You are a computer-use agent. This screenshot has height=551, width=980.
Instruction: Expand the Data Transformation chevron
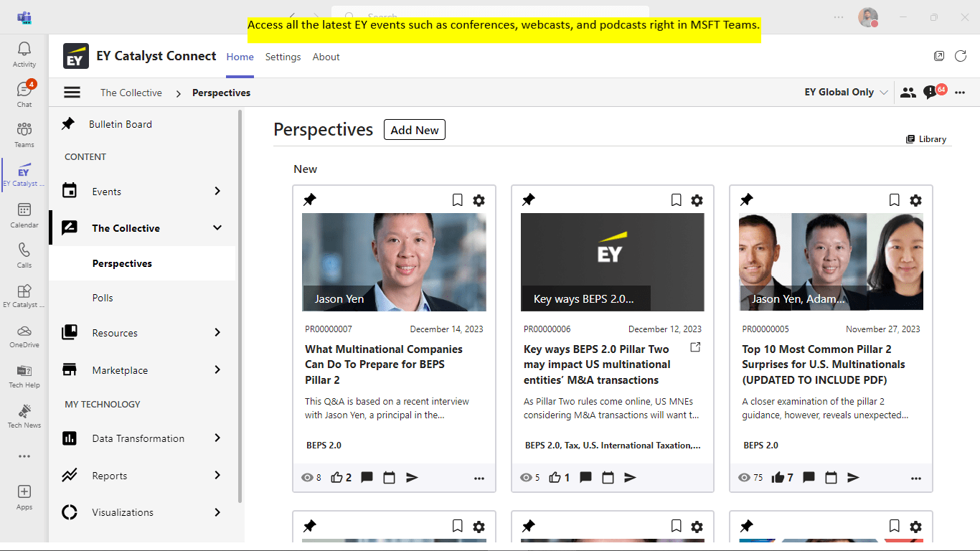tap(217, 438)
